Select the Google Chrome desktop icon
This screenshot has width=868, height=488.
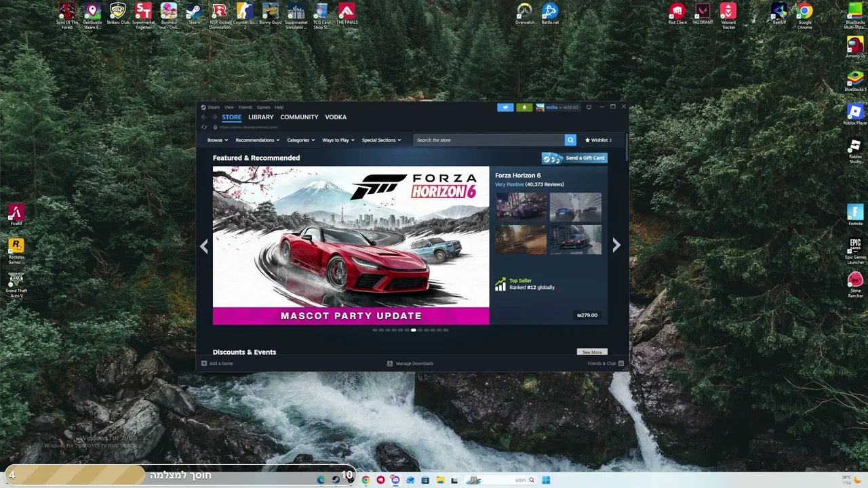[804, 16]
